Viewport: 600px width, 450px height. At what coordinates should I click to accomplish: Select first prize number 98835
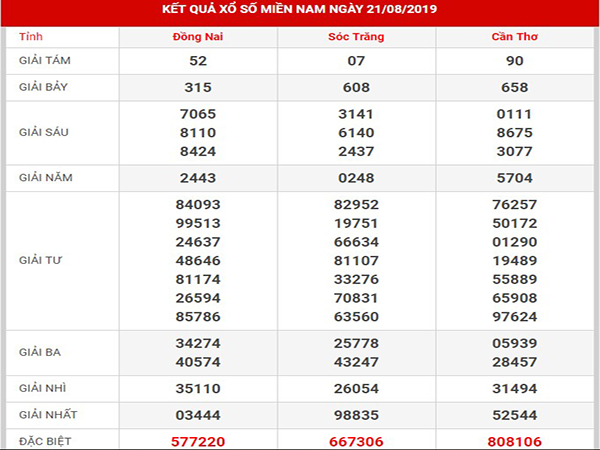point(357,413)
